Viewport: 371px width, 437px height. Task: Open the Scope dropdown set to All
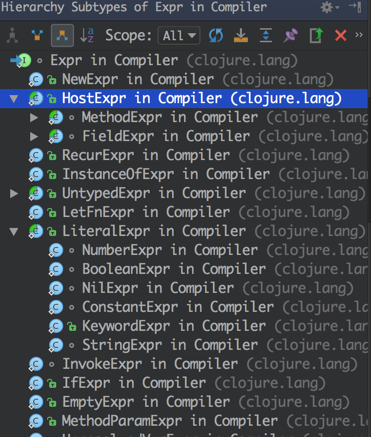tap(179, 35)
